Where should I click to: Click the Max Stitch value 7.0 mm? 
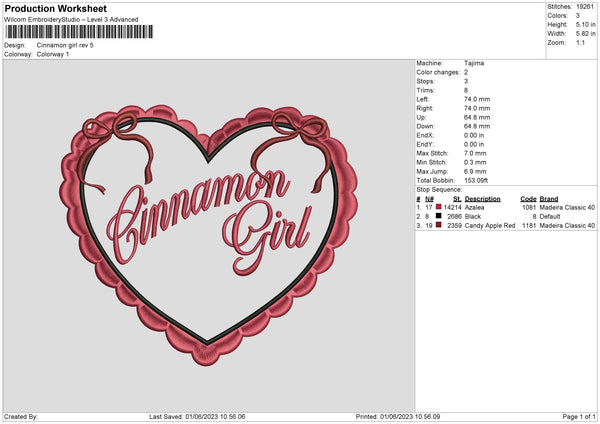point(475,153)
